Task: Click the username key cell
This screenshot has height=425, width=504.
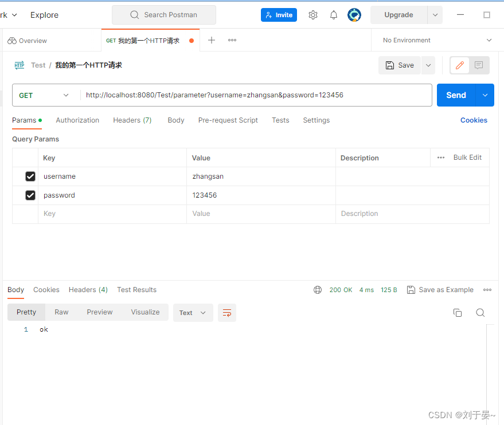Action: tap(112, 176)
